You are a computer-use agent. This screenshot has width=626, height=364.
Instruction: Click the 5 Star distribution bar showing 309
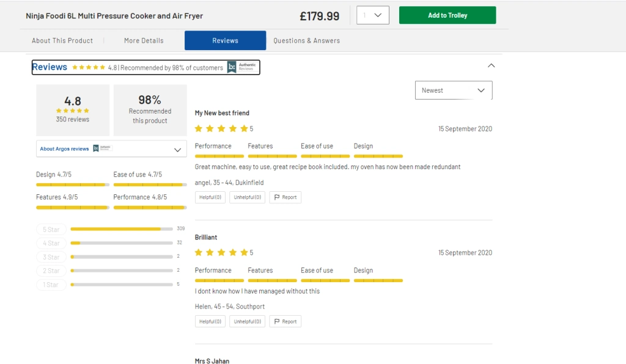coord(122,229)
